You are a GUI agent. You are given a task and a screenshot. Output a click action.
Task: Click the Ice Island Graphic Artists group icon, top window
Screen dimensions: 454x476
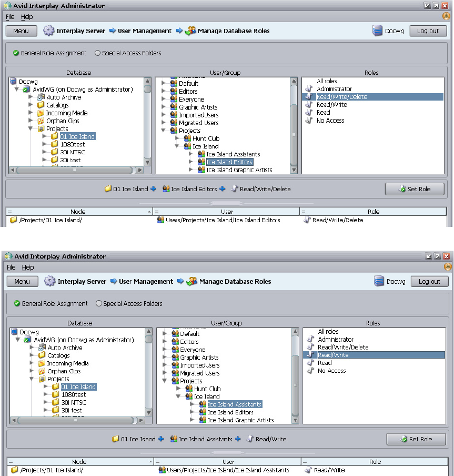(201, 170)
